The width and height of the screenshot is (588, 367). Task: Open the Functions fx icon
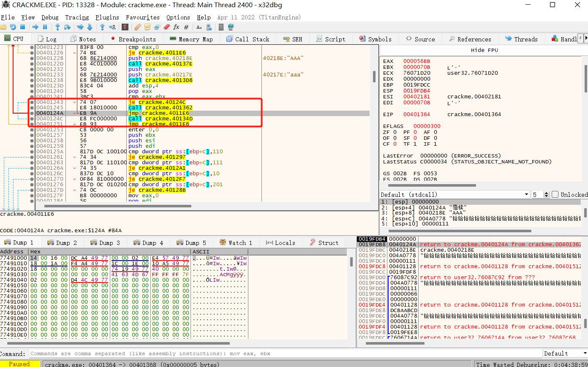pos(176,27)
